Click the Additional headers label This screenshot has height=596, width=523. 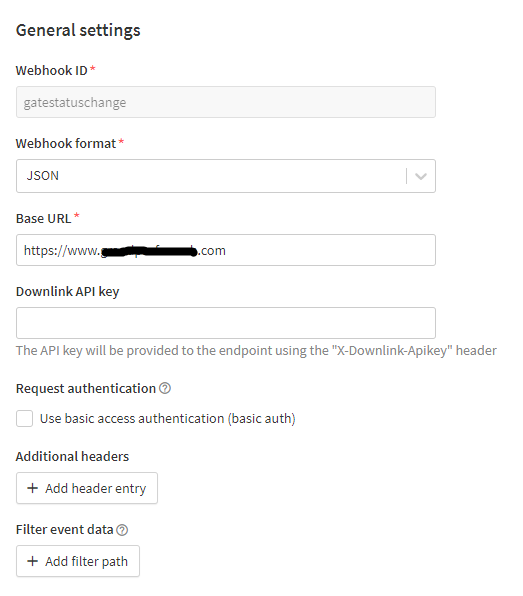pos(72,456)
